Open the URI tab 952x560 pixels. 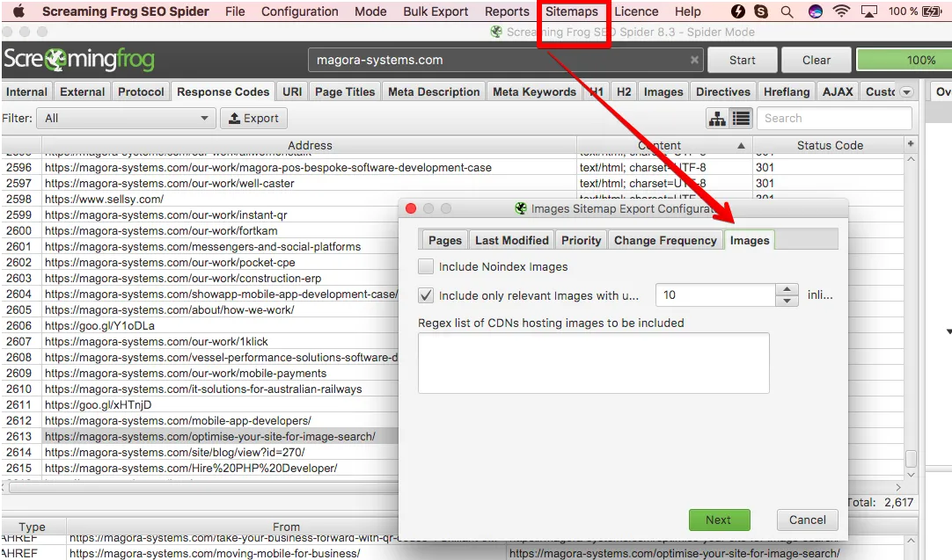(292, 91)
